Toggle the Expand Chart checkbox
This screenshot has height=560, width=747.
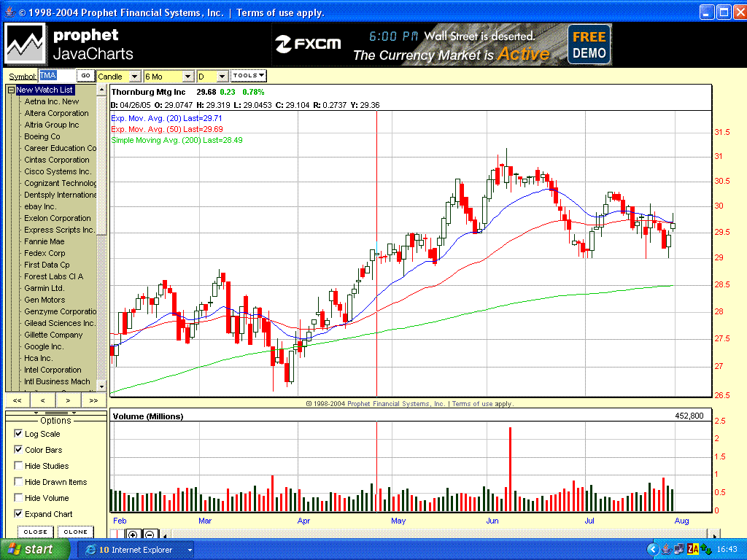click(x=18, y=514)
